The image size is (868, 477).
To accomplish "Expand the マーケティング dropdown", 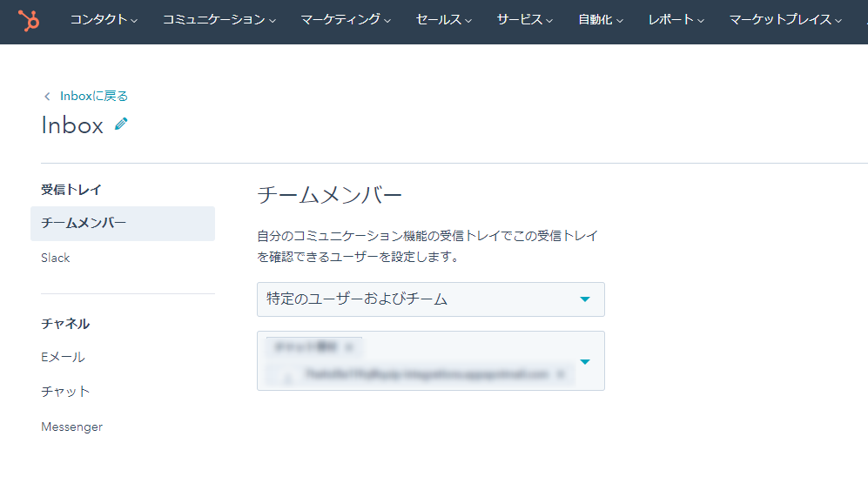I will (346, 20).
